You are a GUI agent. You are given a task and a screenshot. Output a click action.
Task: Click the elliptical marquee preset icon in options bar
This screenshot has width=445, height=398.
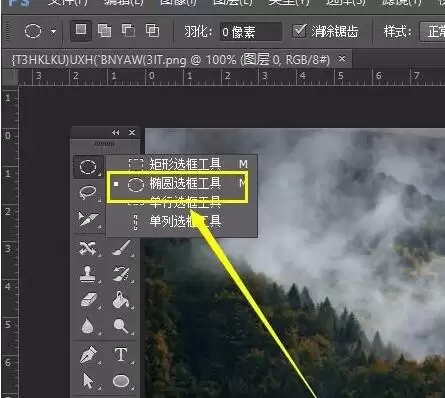tap(33, 31)
